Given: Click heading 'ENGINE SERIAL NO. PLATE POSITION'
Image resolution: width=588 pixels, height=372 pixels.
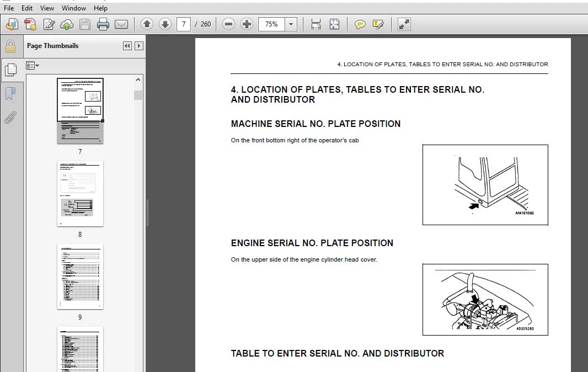Looking at the screenshot, I should [x=312, y=243].
